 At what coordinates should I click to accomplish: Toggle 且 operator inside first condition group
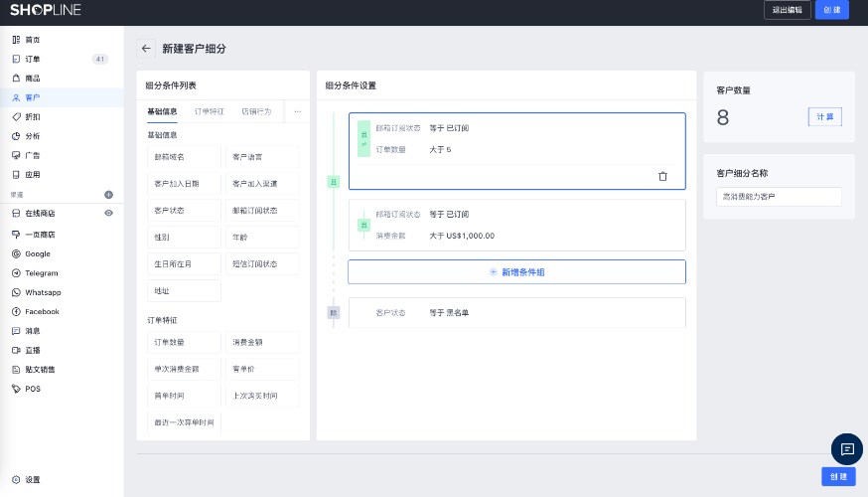[363, 138]
